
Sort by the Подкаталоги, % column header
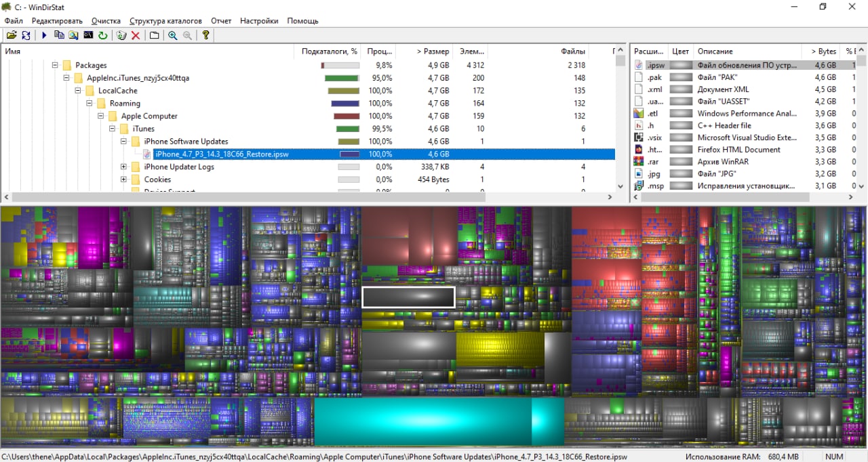point(329,51)
